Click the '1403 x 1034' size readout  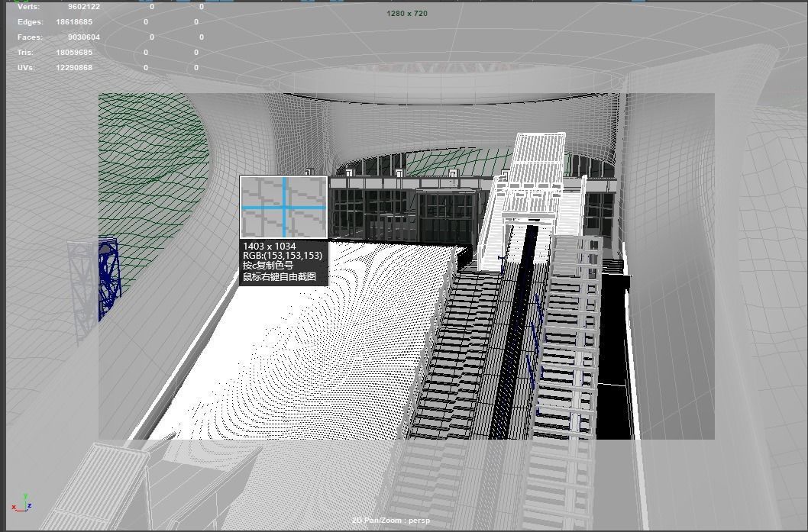[269, 247]
